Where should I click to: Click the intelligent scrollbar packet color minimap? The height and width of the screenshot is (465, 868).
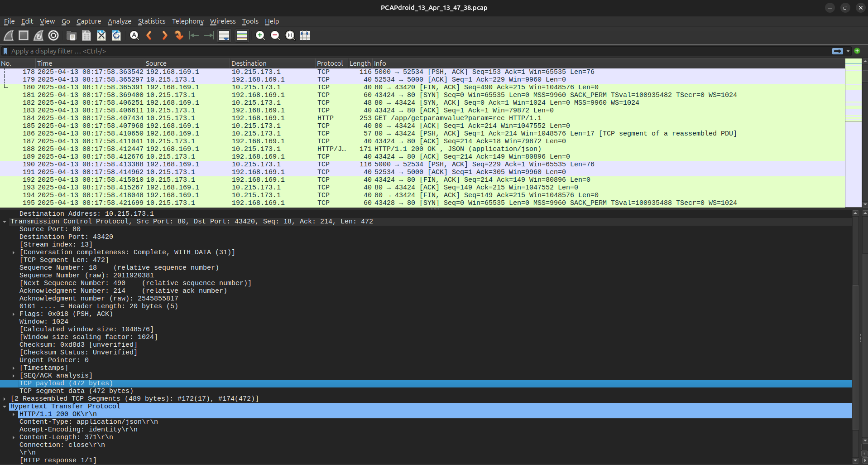pos(853,133)
